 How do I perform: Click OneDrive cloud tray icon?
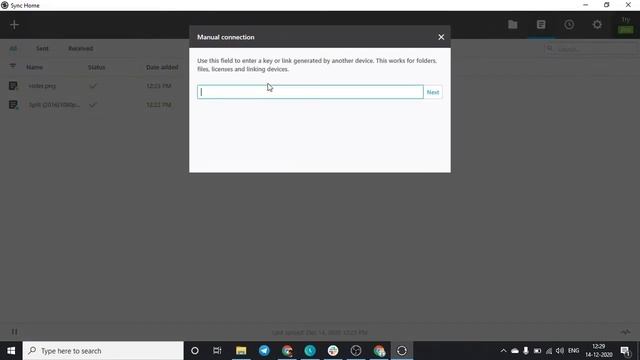(515, 351)
